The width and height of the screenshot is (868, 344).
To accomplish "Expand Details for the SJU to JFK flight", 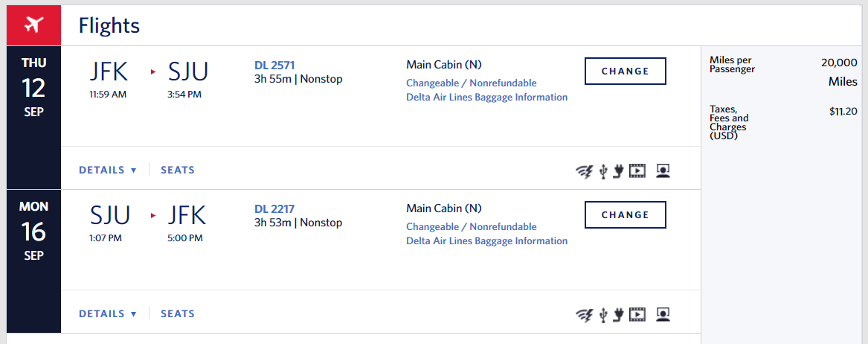I will click(x=108, y=313).
